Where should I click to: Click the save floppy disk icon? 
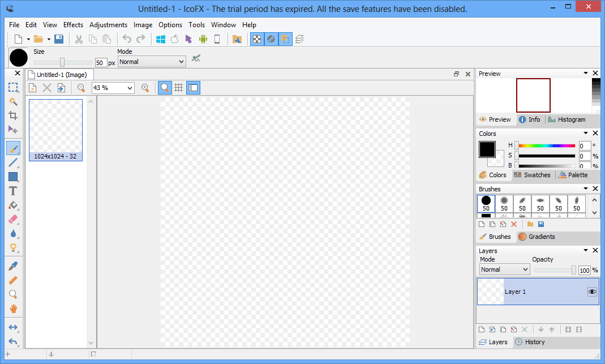59,39
